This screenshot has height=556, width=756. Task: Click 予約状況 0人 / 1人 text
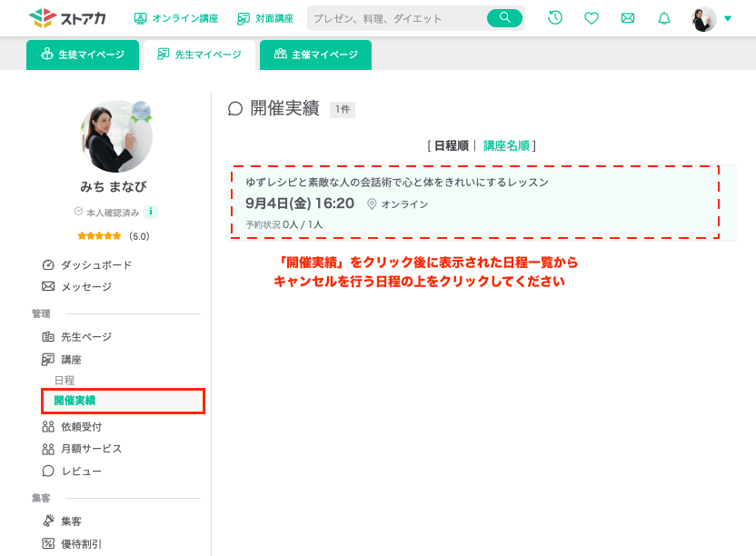tap(284, 224)
